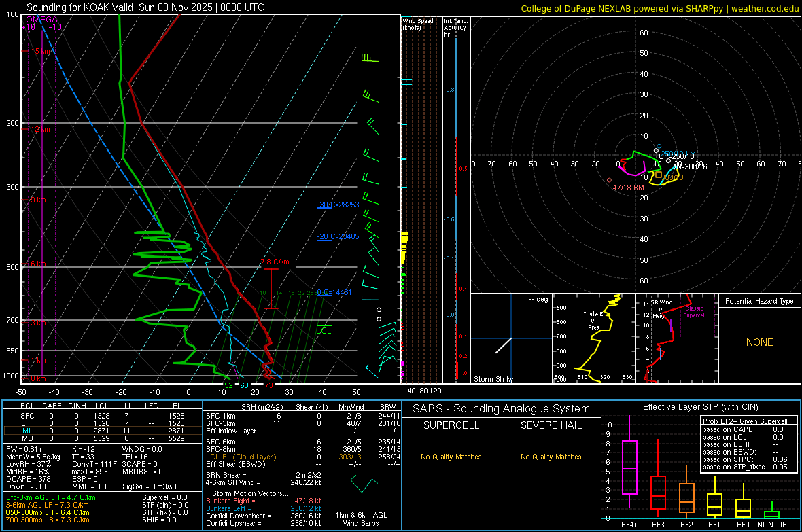
Task: Click No Quality Matches under SUPERCELL
Action: click(451, 457)
